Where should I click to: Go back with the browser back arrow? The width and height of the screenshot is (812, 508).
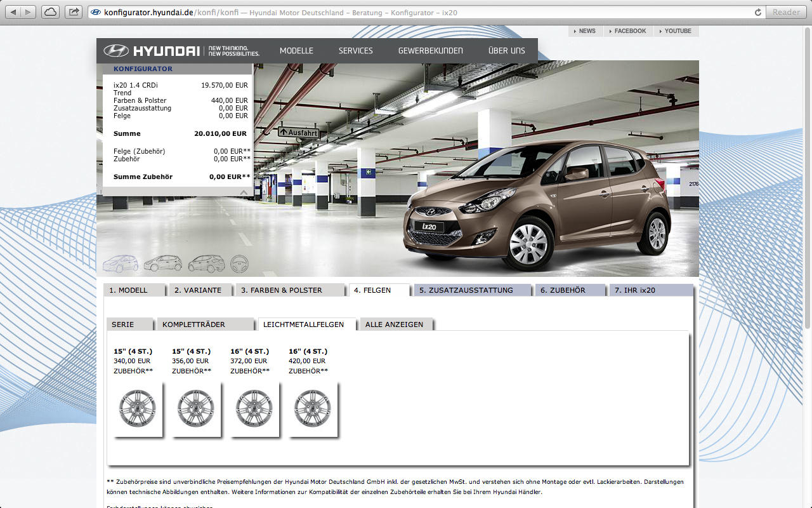tap(13, 12)
